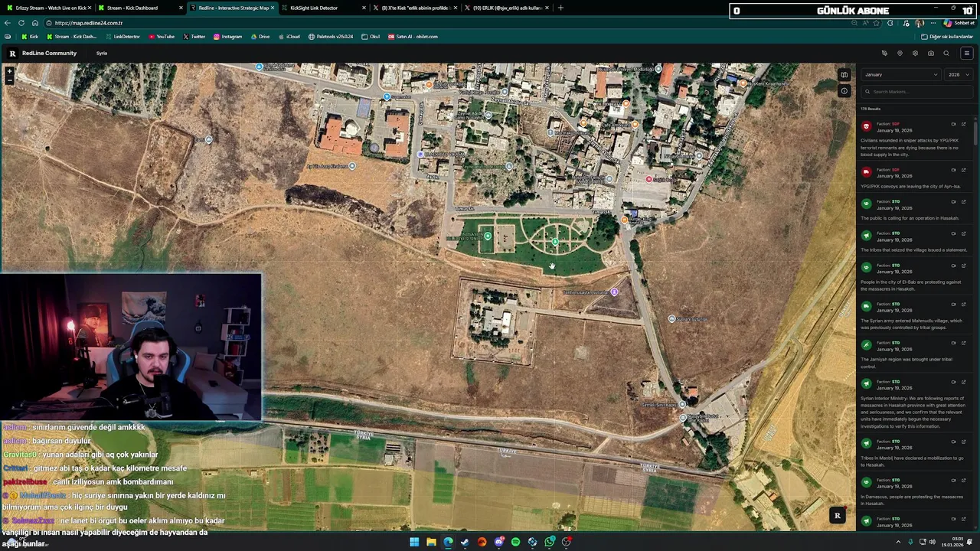Select 'YPG/PKK convoys are leaving' event text

pyautogui.click(x=910, y=186)
